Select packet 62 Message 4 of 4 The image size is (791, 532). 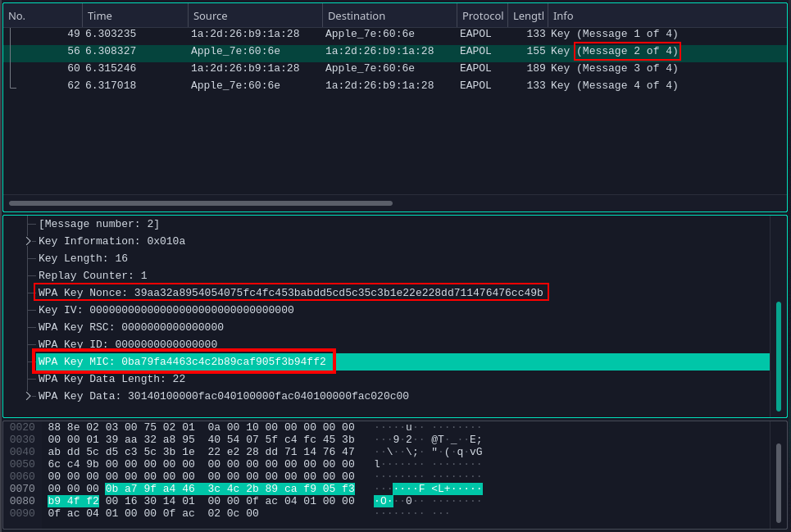(395, 85)
